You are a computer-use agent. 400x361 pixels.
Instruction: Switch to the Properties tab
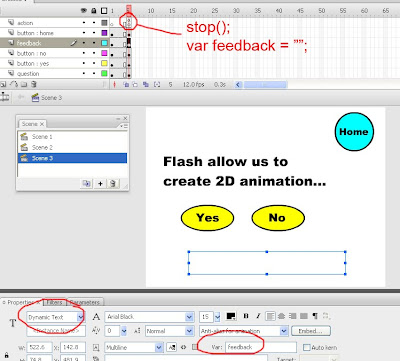coord(22,302)
